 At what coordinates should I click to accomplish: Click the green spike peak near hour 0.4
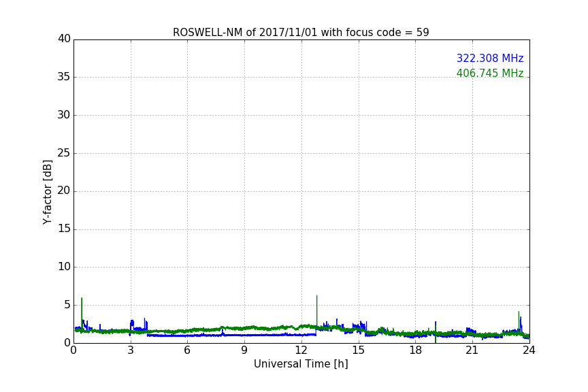coord(82,298)
